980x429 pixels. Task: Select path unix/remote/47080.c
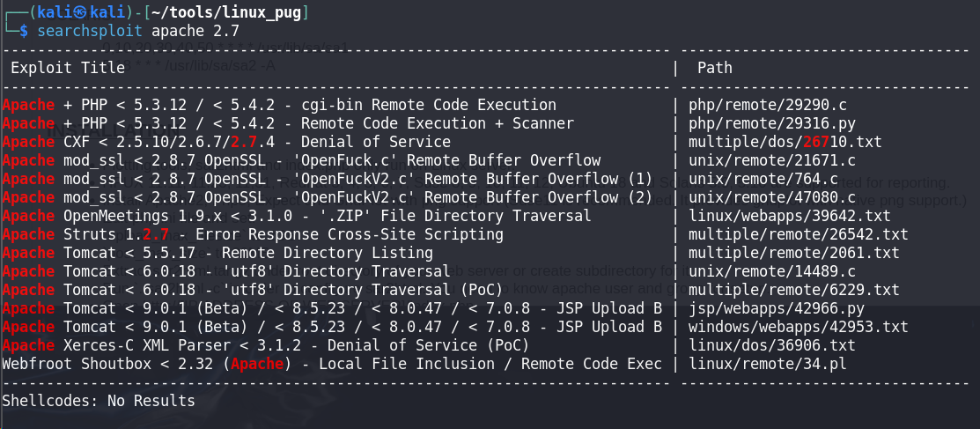click(x=772, y=197)
